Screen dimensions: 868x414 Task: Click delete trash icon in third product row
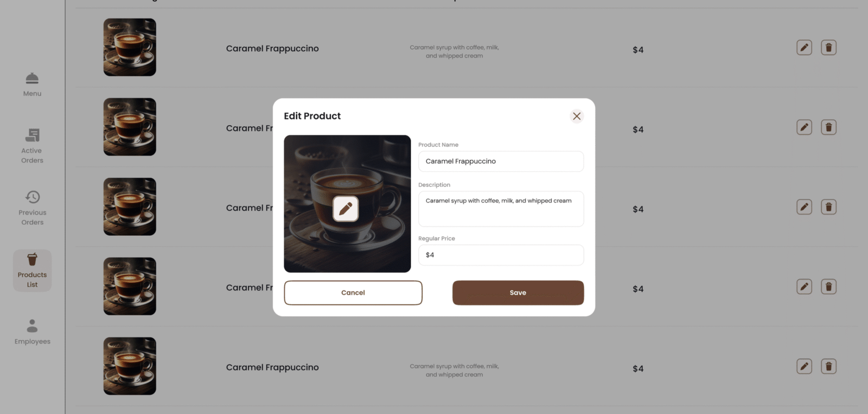coord(828,207)
